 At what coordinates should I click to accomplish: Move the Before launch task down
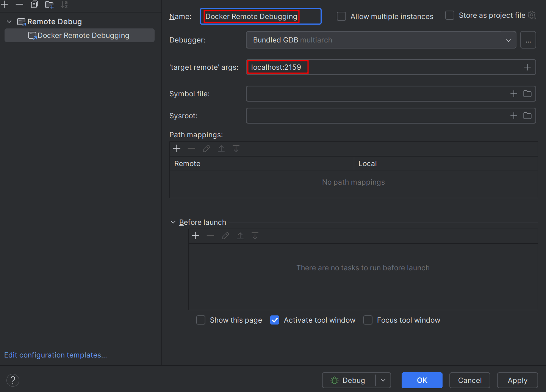click(x=255, y=236)
